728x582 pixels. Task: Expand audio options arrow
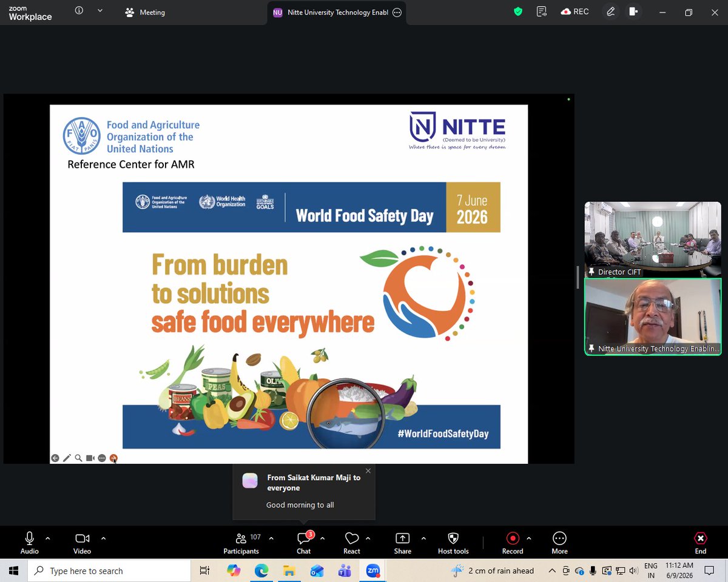click(x=48, y=538)
